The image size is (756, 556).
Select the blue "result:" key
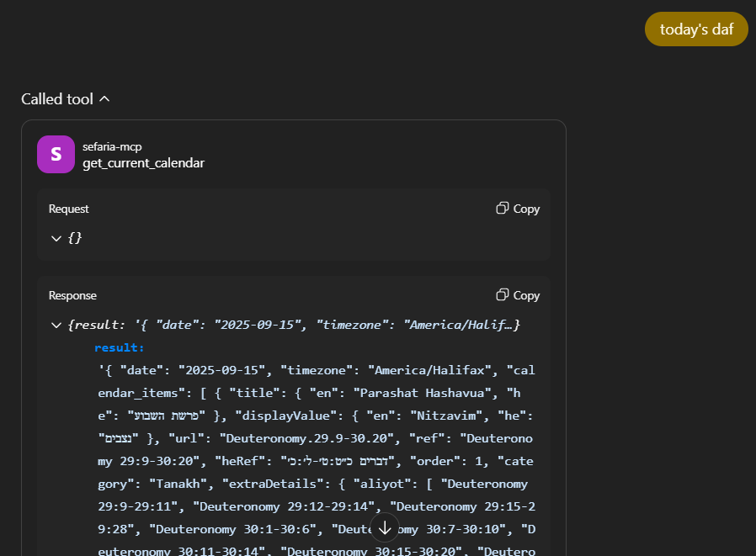(119, 348)
